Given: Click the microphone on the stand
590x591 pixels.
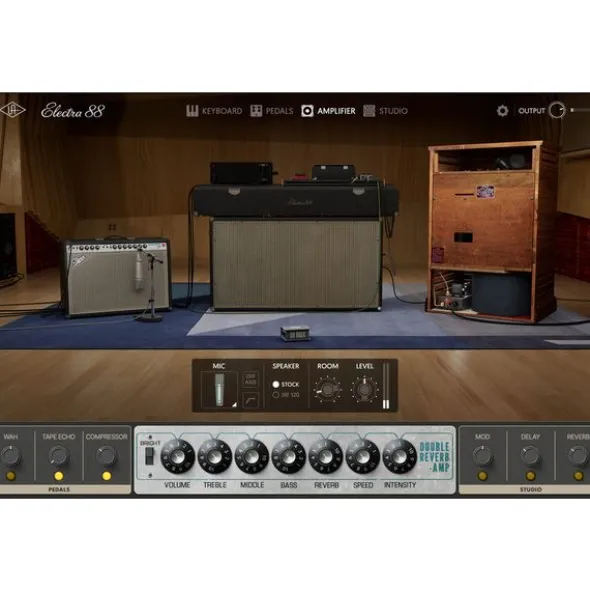Looking at the screenshot, I should click(x=139, y=271).
